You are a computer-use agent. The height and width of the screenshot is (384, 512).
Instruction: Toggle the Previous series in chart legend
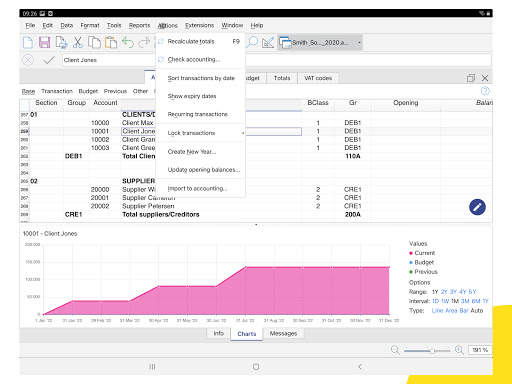click(423, 272)
